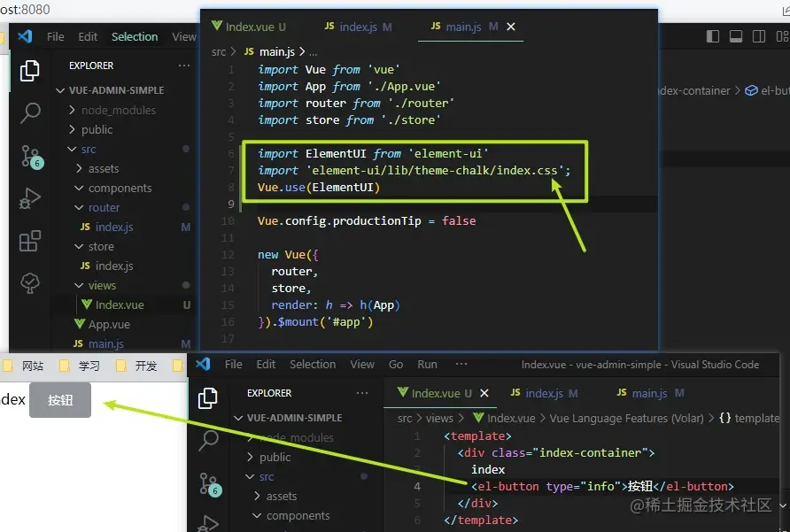
Task: Open Run and Debug icon in top window
Action: point(30,198)
